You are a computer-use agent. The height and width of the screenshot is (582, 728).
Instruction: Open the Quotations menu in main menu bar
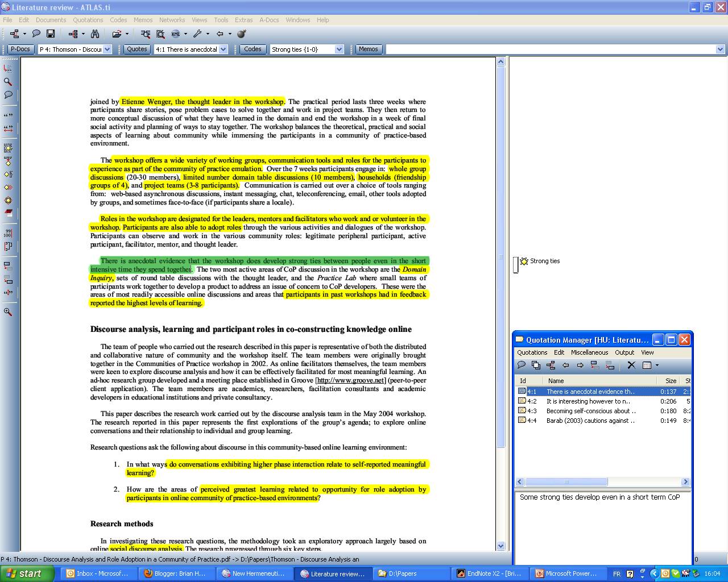(x=88, y=20)
